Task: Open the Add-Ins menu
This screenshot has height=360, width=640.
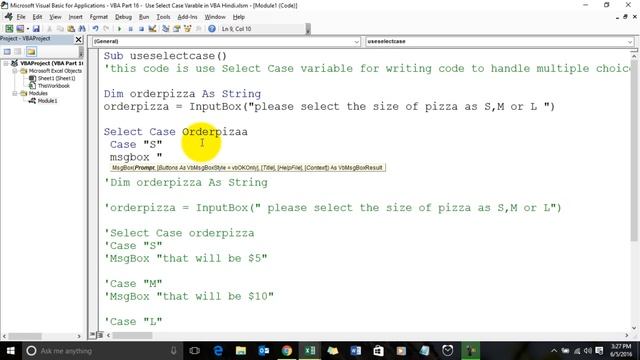Action: [x=187, y=17]
